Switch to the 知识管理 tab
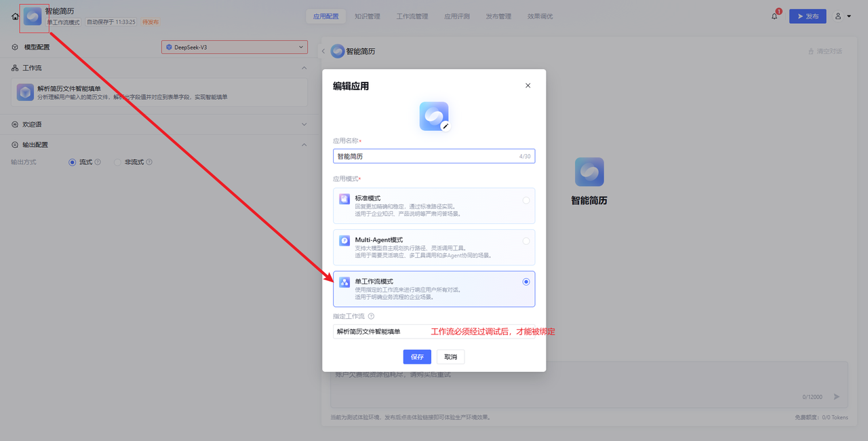 point(367,16)
